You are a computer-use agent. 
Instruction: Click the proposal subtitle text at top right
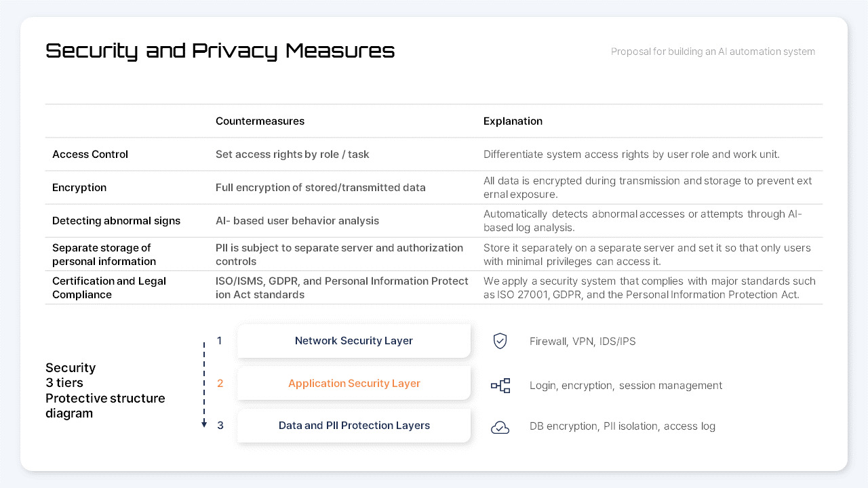[x=713, y=52]
